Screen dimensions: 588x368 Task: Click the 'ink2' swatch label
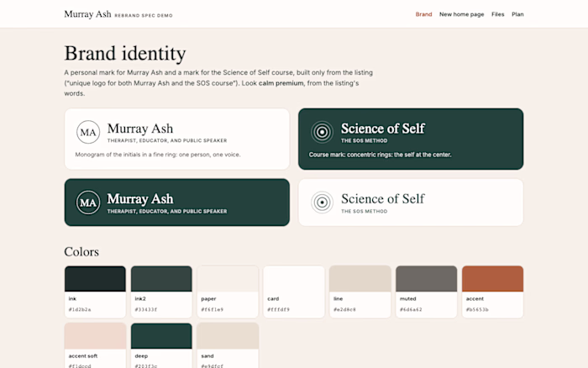click(140, 298)
